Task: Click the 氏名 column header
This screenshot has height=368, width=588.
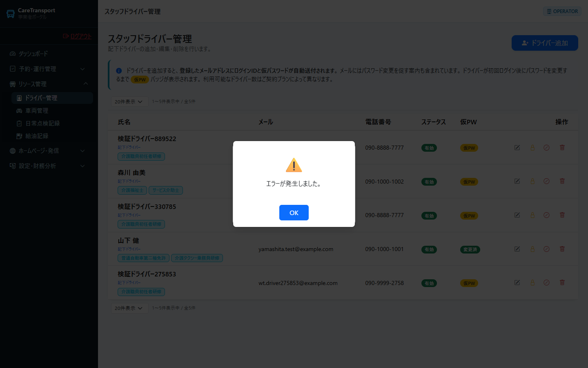Action: coord(124,122)
